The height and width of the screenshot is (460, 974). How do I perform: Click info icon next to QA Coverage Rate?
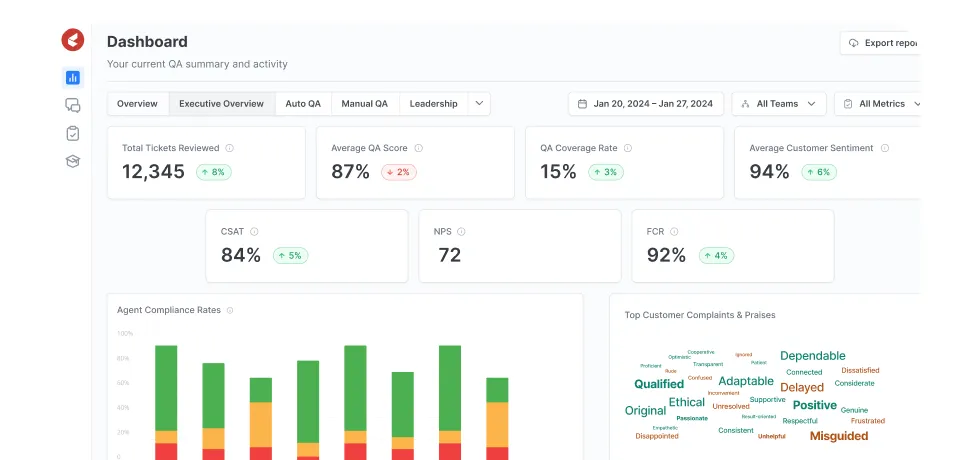click(x=628, y=148)
